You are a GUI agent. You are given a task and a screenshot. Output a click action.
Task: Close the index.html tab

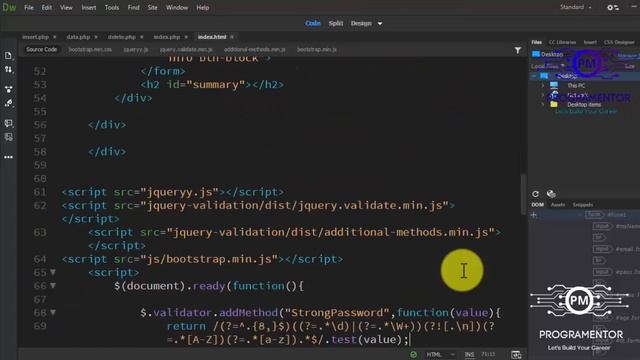(x=232, y=37)
